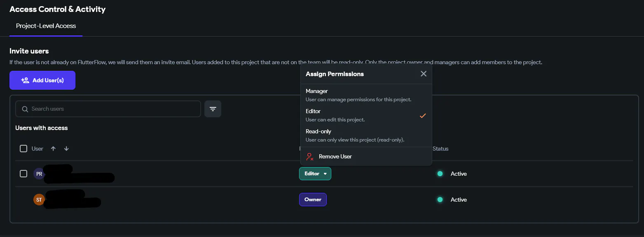The height and width of the screenshot is (237, 644).
Task: Close the Assign Permissions popup
Action: click(x=424, y=74)
